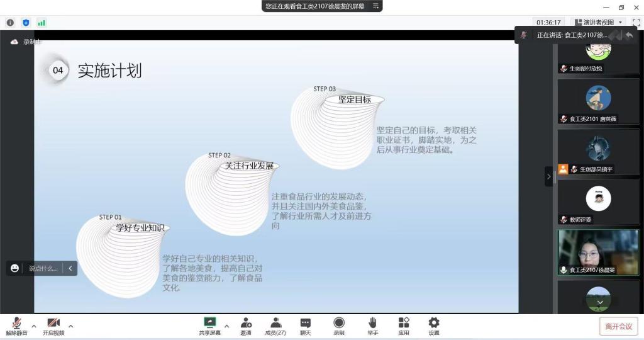Click the Leave Meeting button
Screen dimensions: 644x340
tap(618, 326)
